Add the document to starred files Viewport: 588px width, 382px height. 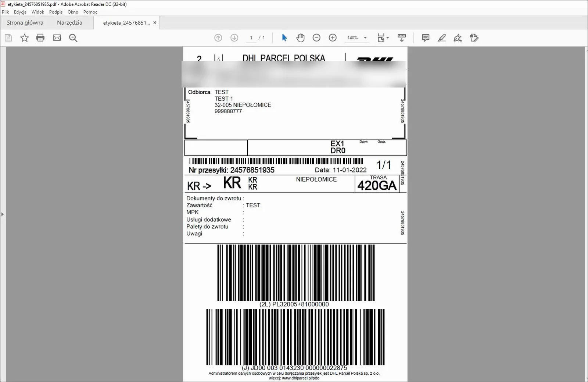[x=25, y=38]
